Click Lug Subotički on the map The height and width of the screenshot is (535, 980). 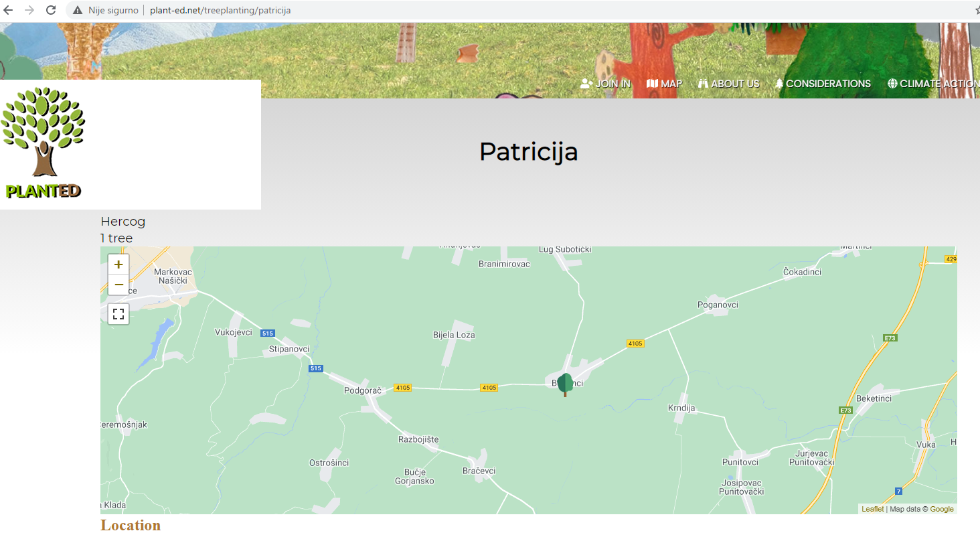pos(566,250)
